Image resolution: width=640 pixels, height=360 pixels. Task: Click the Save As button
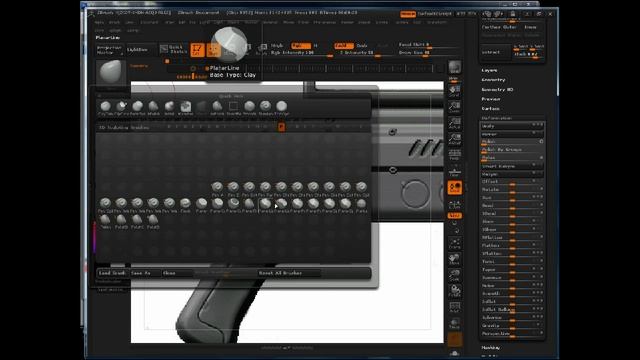tap(144, 273)
